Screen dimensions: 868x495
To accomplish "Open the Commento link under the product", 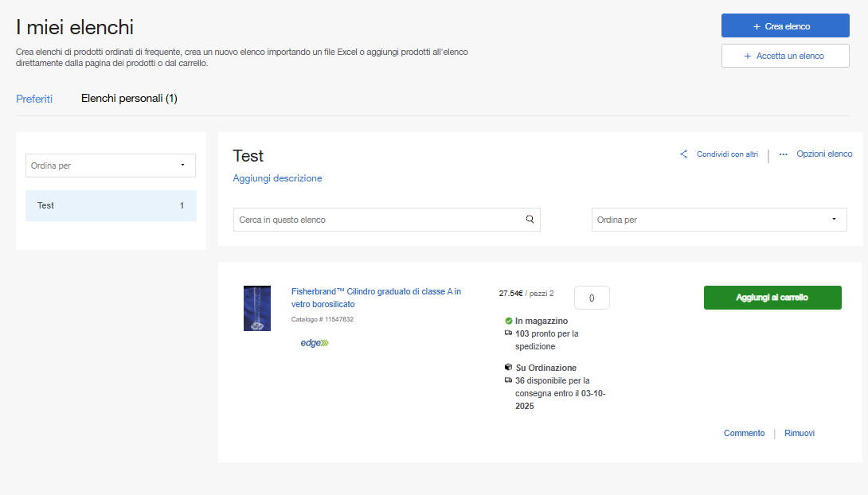I will click(x=744, y=433).
